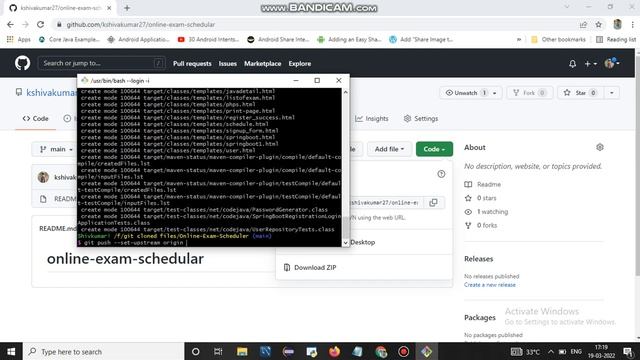640x360 pixels.
Task: Click the clone URL text field
Action: [x=385, y=202]
